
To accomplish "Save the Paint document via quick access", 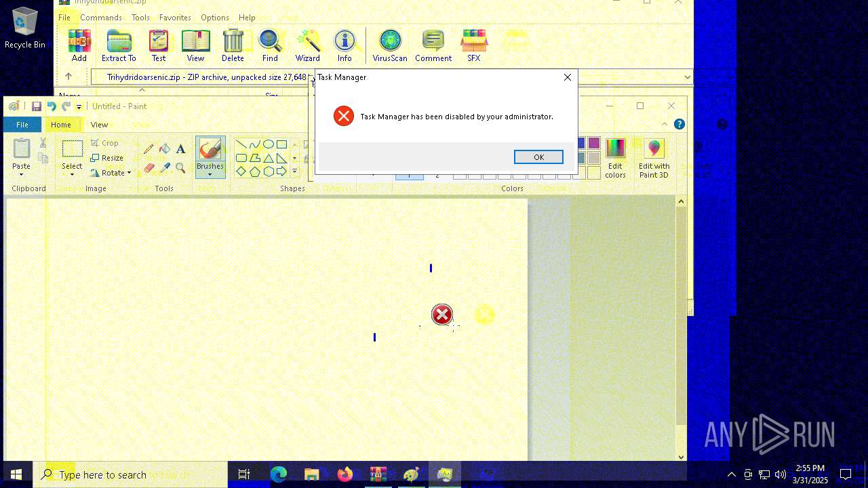I will pyautogui.click(x=37, y=106).
